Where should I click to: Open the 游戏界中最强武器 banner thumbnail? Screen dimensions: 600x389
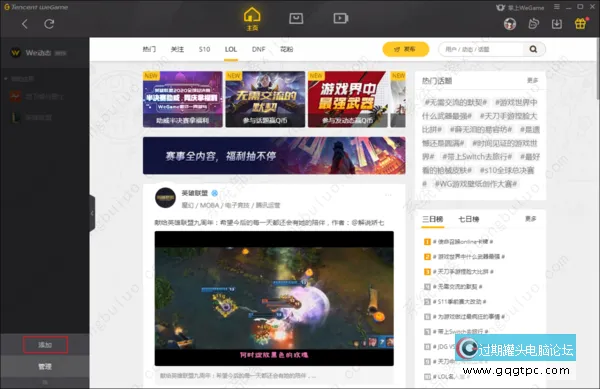[x=347, y=99]
